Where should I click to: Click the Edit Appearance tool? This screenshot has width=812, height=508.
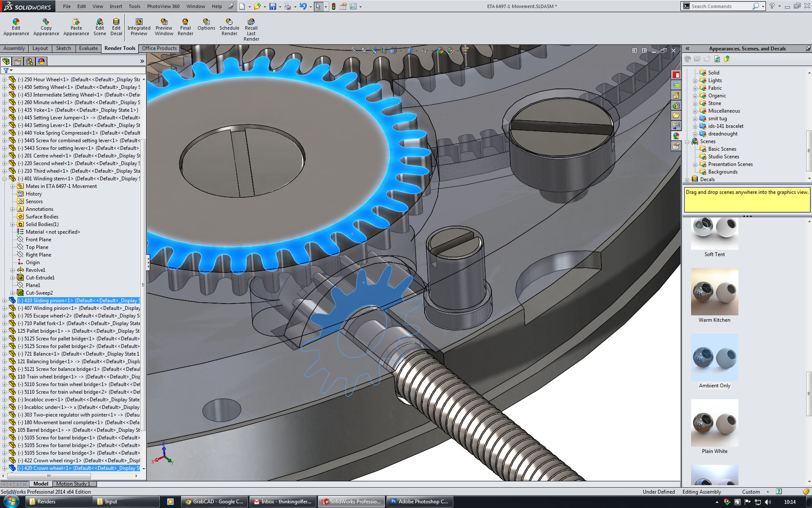16,27
